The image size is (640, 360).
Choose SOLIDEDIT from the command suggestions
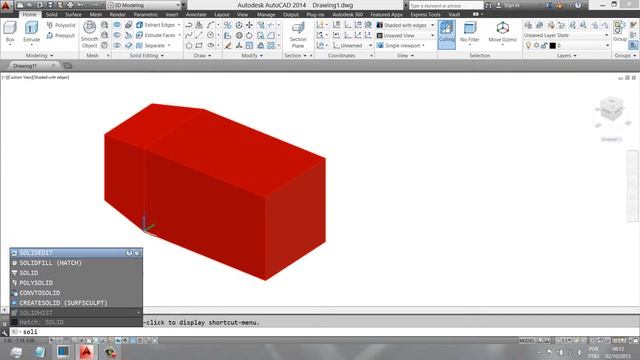[76, 253]
